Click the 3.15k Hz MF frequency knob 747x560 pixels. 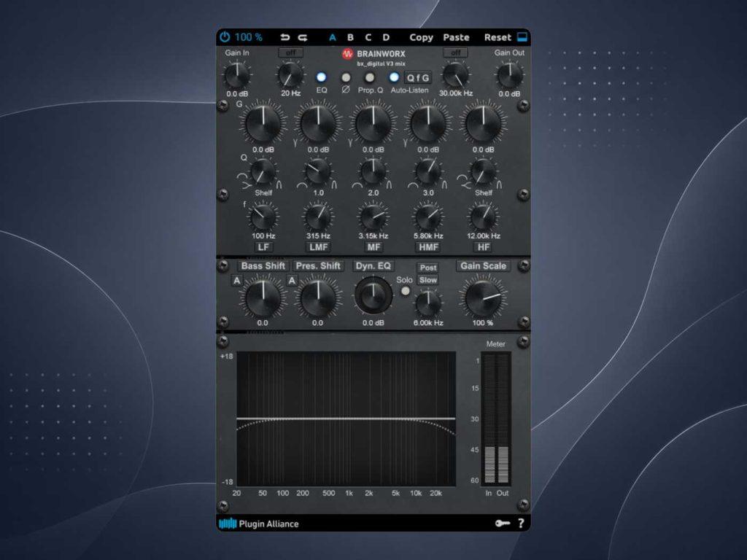pyautogui.click(x=373, y=217)
